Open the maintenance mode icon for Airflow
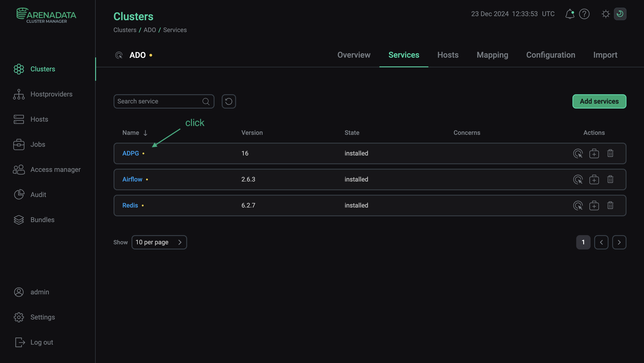Image resolution: width=644 pixels, height=363 pixels. coord(594,179)
